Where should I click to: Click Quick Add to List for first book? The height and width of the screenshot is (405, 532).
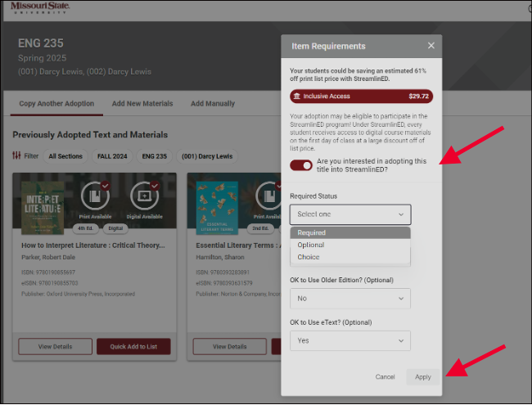(133, 346)
